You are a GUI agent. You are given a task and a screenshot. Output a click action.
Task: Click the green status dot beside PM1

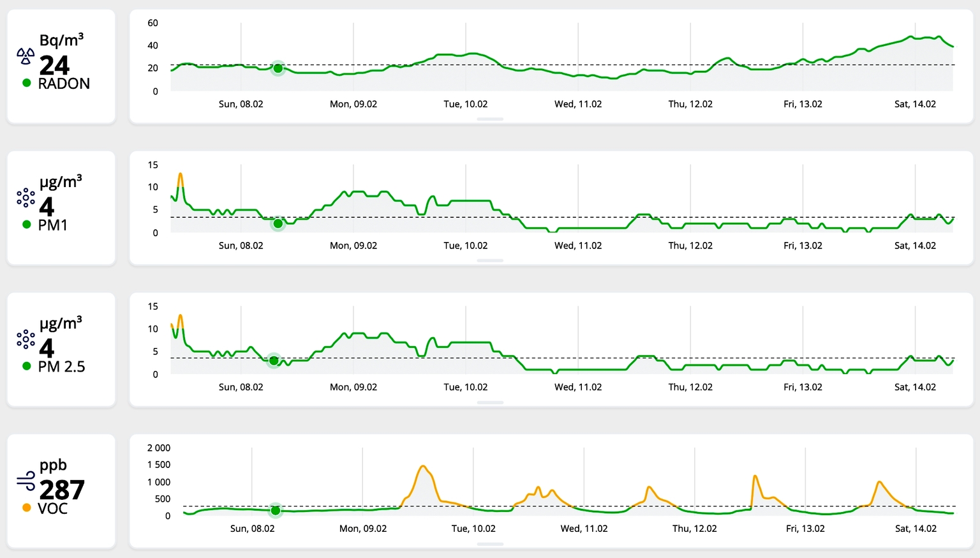pos(27,225)
